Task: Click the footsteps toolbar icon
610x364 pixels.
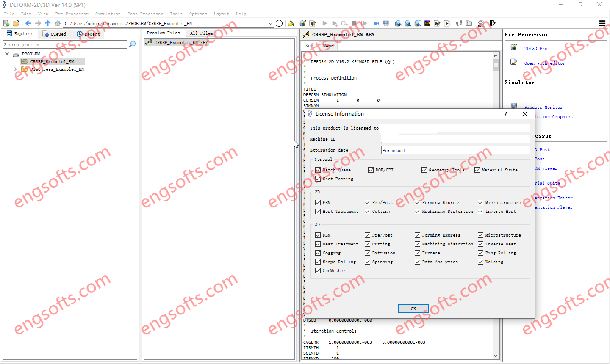Action: click(x=459, y=23)
